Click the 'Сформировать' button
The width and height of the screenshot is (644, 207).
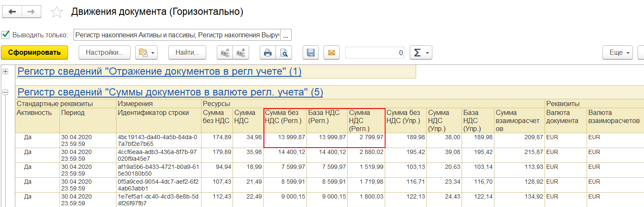[x=34, y=53]
